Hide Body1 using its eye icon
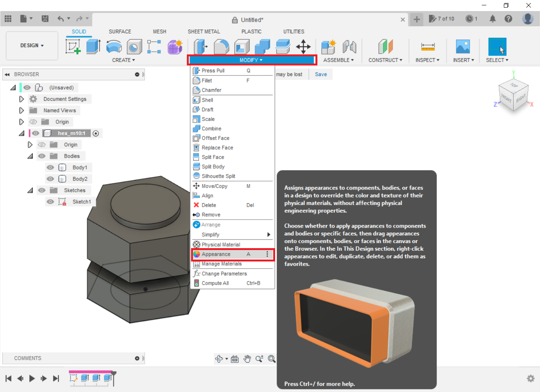Image resolution: width=540 pixels, height=392 pixels. point(50,167)
